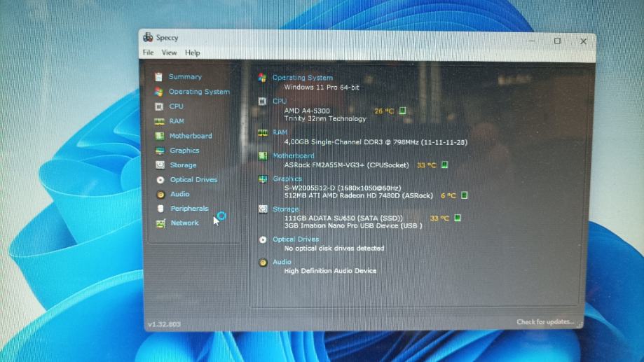Click the memory icon beside RAM summary heading

click(x=263, y=132)
